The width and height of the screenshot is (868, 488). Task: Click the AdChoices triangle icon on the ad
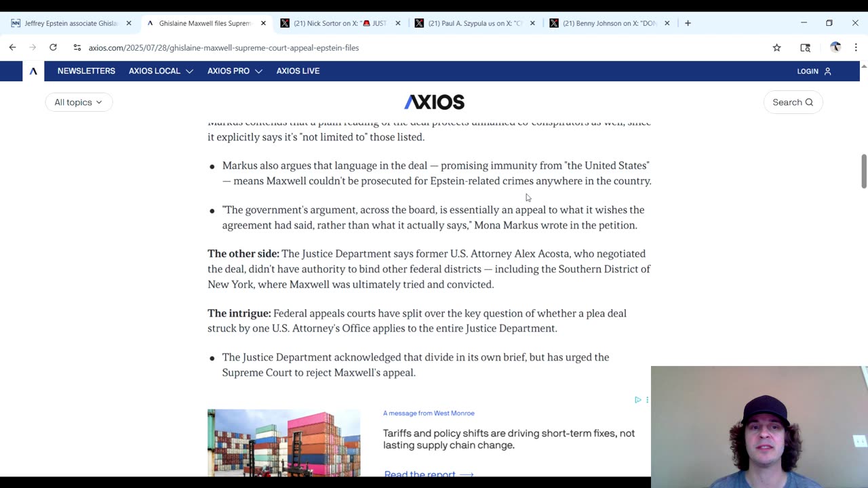[x=637, y=400]
